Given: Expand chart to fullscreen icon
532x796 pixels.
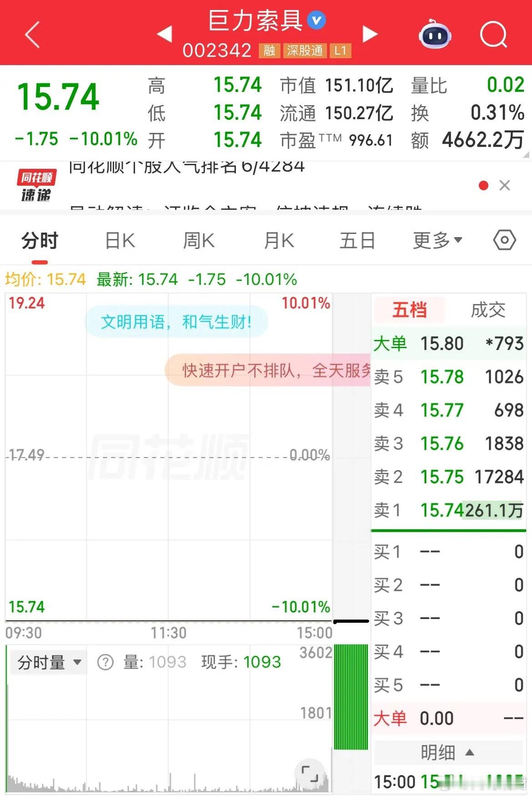Looking at the screenshot, I should pos(310,773).
